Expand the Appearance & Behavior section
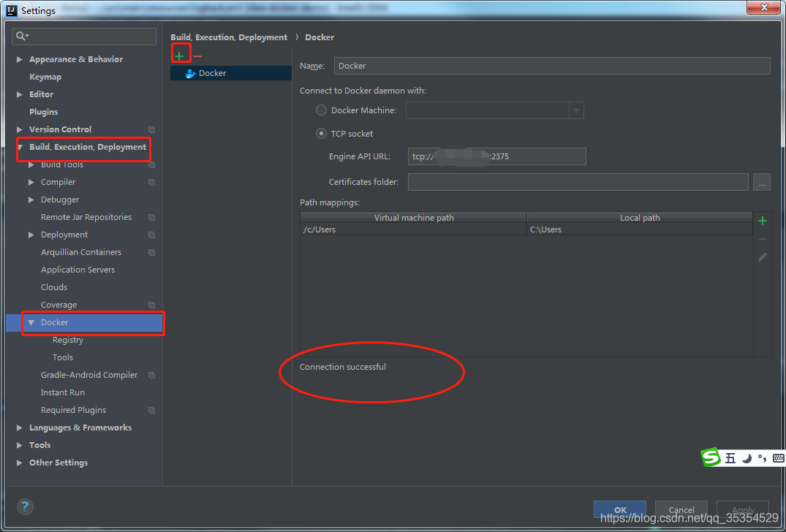Viewport: 786px width, 532px height. click(x=20, y=59)
